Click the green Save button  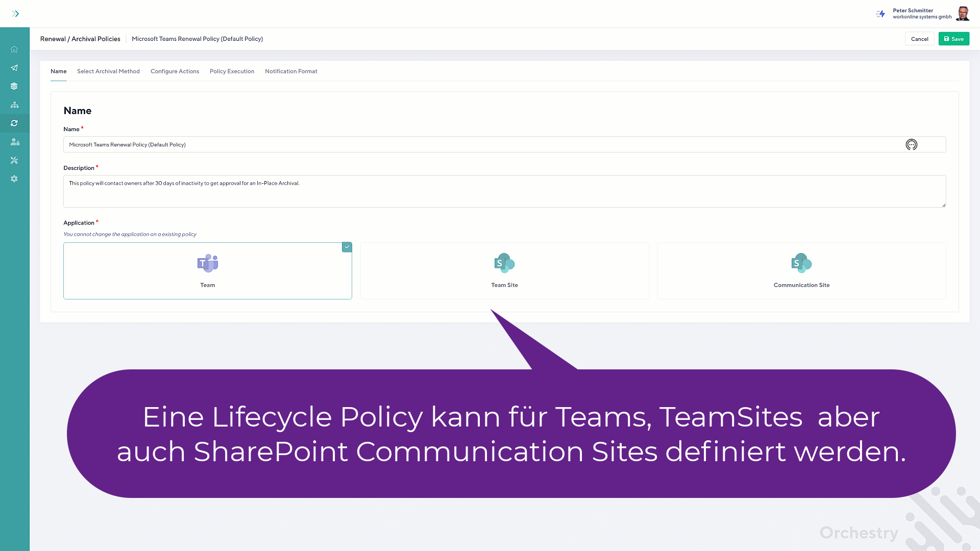(953, 39)
